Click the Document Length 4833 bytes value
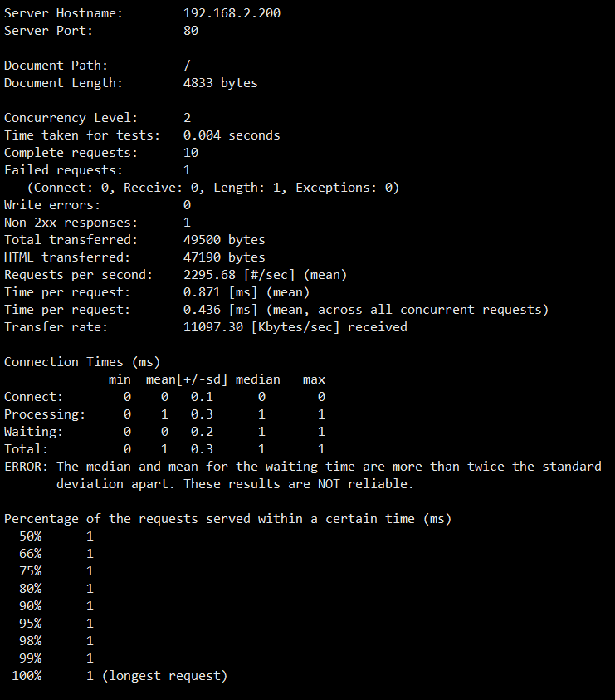Image resolution: width=615 pixels, height=700 pixels. 221,82
